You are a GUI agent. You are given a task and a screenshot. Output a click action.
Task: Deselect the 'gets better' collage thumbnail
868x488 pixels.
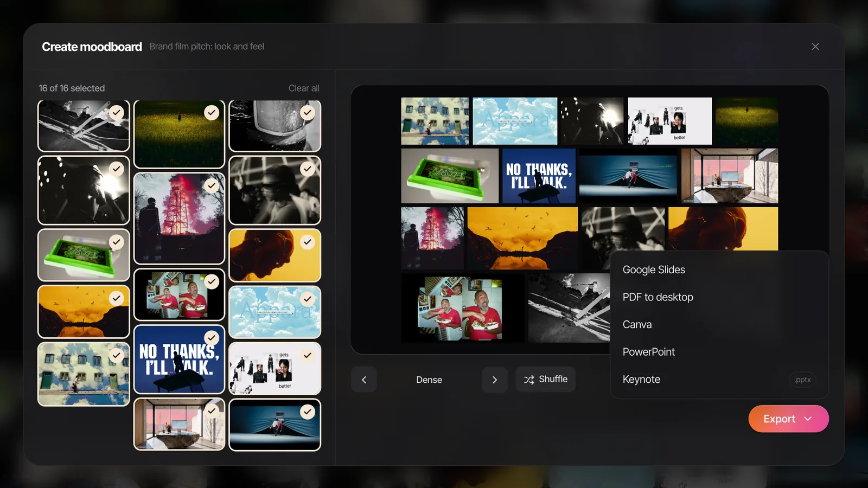tap(308, 355)
